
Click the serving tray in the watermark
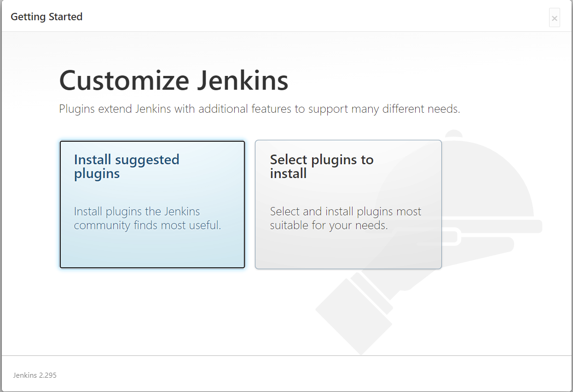pyautogui.click(x=492, y=226)
